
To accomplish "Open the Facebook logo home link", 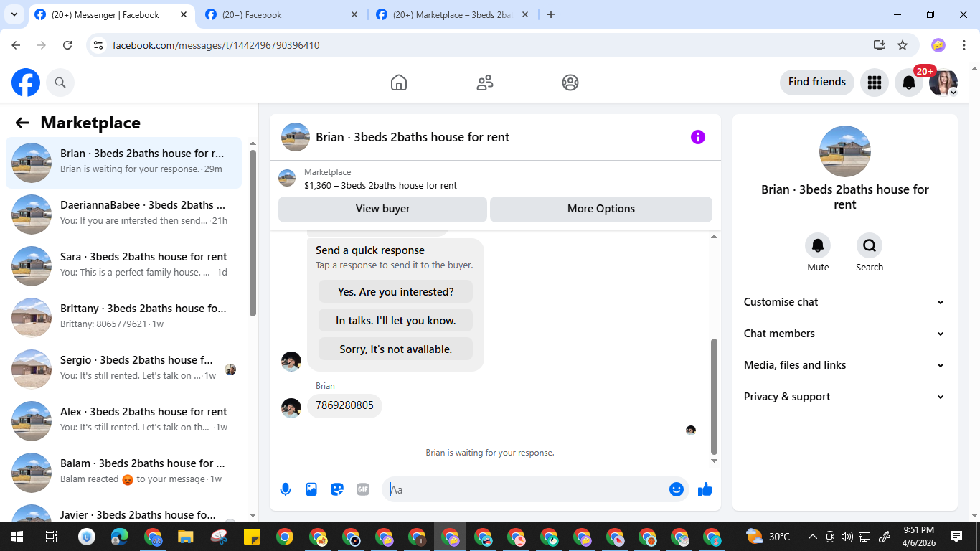I will pos(26,83).
